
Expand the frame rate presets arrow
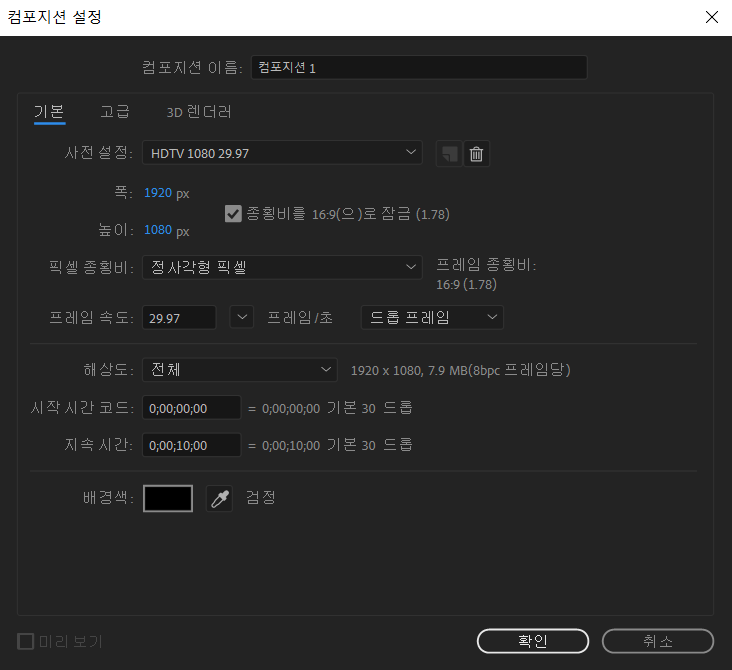tap(242, 317)
